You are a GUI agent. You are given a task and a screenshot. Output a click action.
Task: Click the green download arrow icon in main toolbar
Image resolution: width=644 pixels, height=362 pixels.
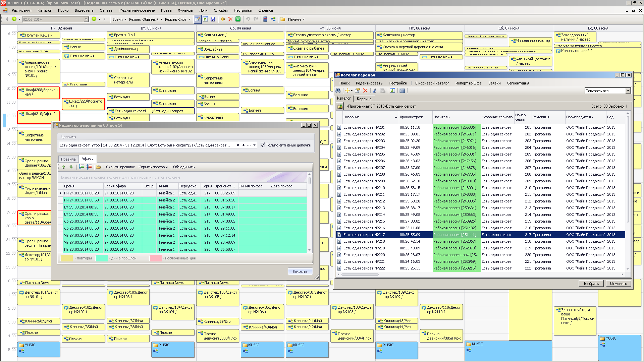coord(238,19)
